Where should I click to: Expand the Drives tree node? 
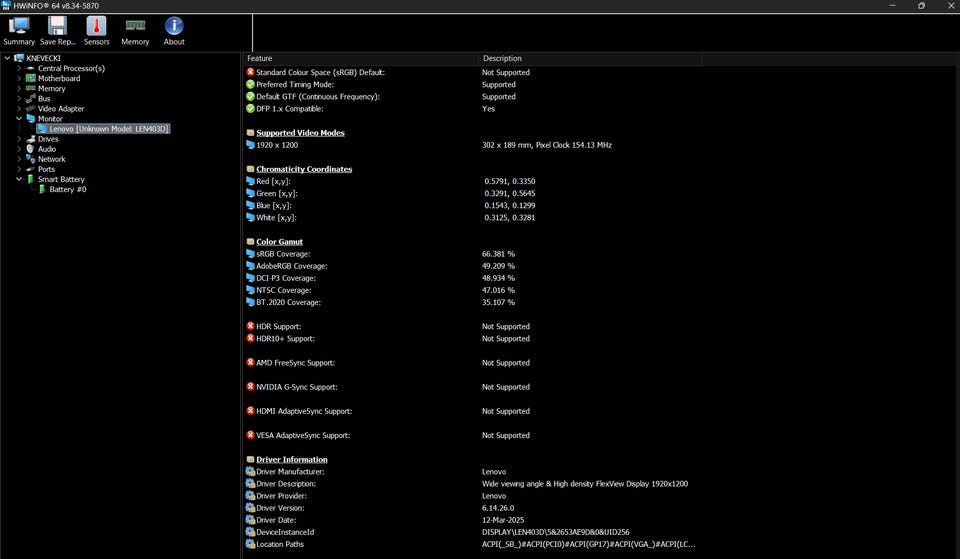[x=19, y=139]
